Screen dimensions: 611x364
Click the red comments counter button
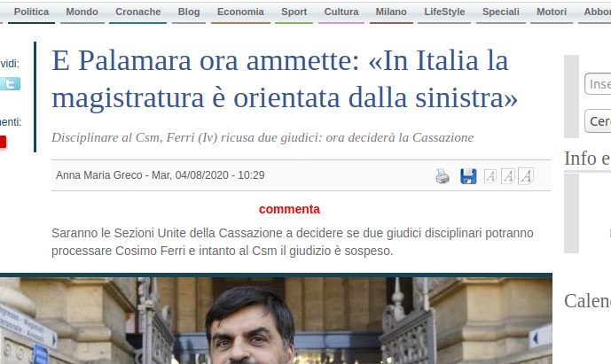pos(3,142)
